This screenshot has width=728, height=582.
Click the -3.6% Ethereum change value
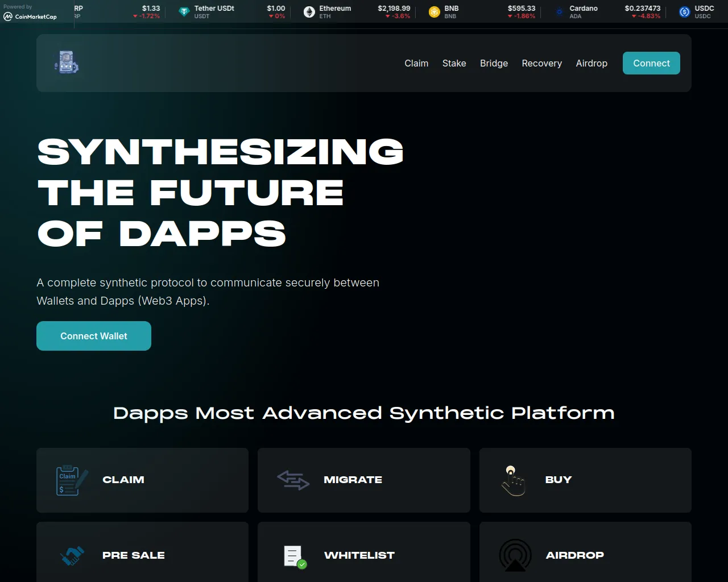(401, 16)
